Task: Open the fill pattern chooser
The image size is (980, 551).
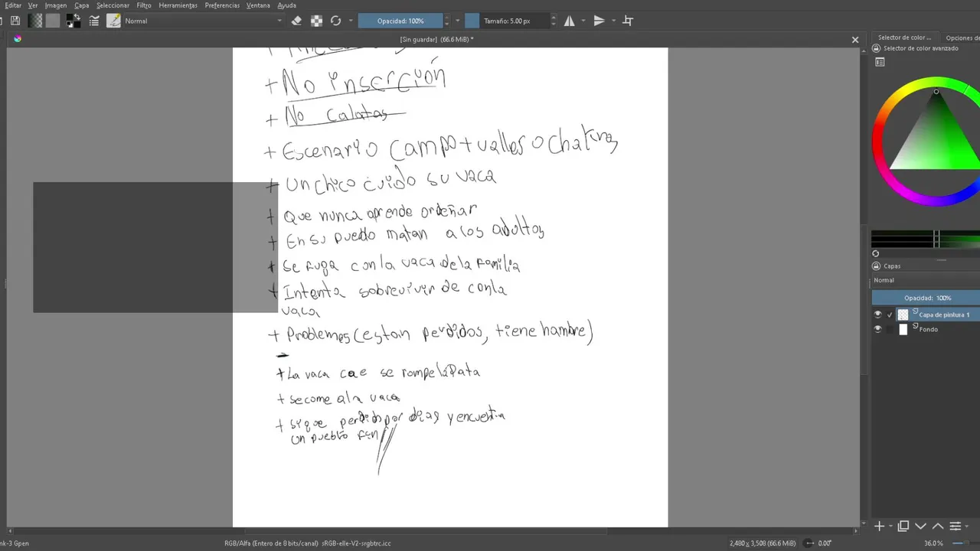Action: point(53,21)
